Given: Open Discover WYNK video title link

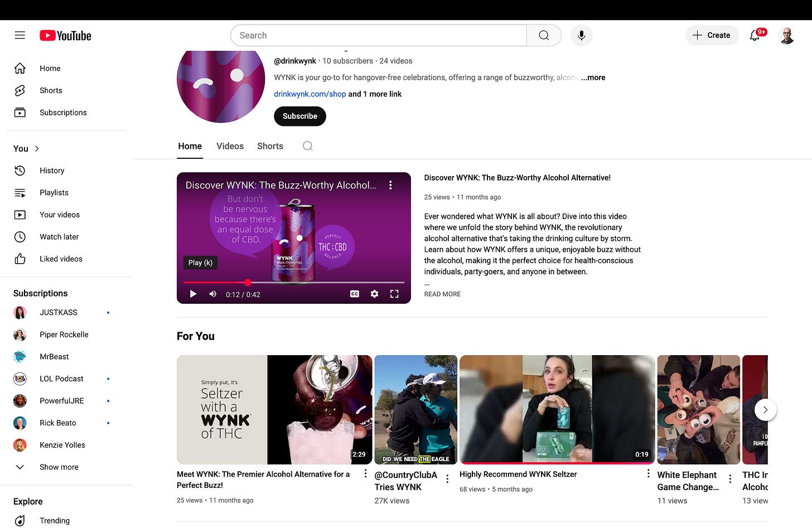Looking at the screenshot, I should [517, 178].
